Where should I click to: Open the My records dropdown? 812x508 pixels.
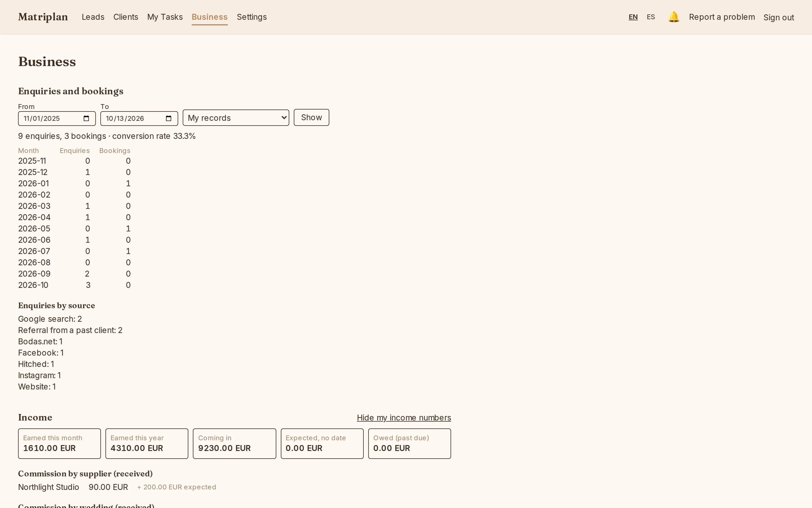(x=236, y=118)
